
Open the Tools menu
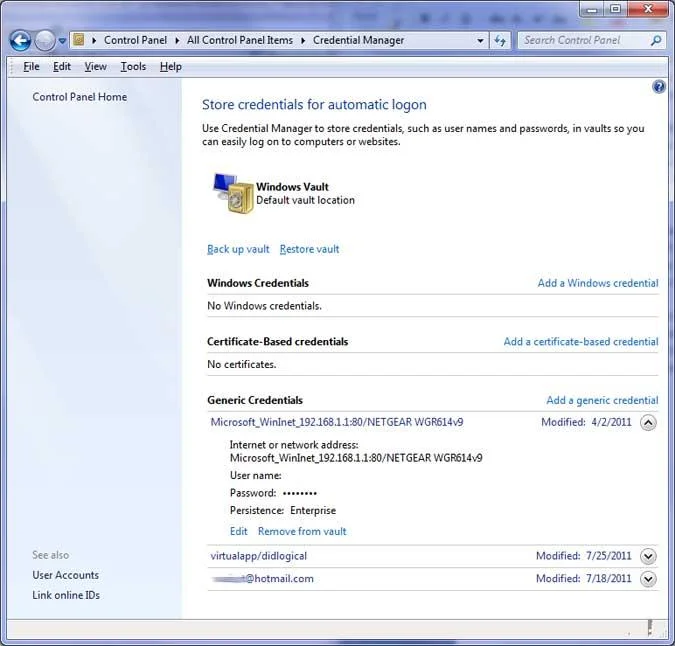(133, 67)
